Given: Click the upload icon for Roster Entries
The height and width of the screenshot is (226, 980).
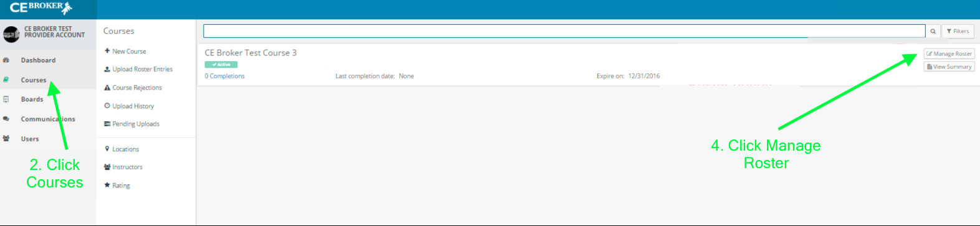Looking at the screenshot, I should [107, 69].
